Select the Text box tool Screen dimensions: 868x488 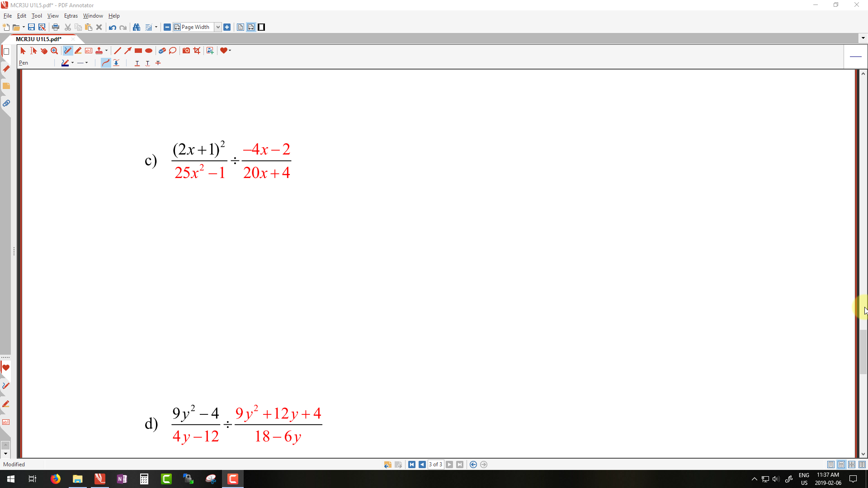(x=89, y=51)
